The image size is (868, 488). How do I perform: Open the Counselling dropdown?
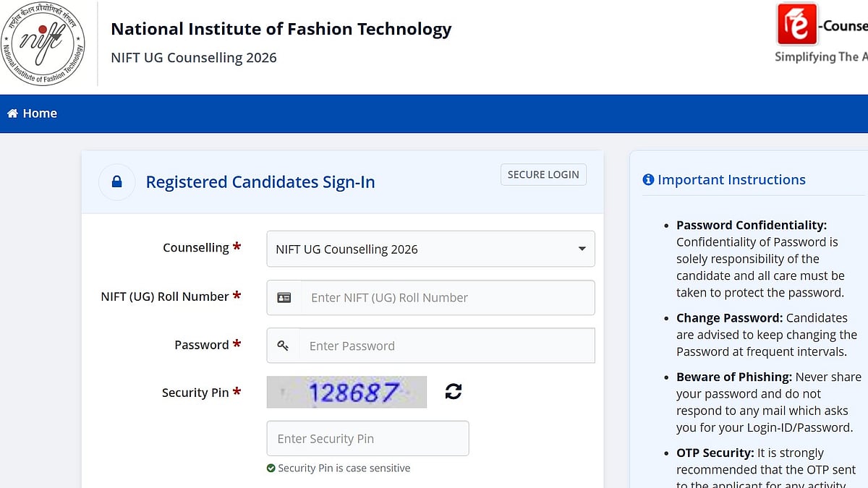click(430, 249)
